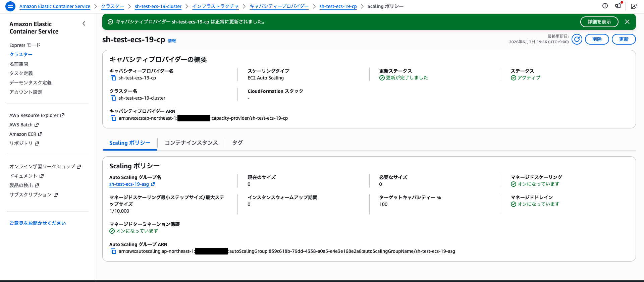The image size is (644, 282).
Task: Switch to the タグ tab
Action: (237, 143)
